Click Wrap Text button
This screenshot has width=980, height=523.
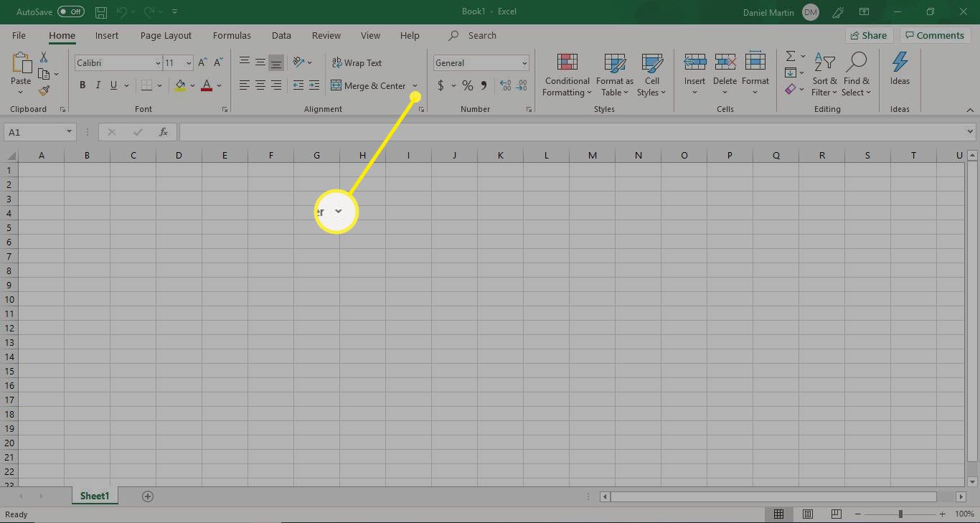[357, 63]
